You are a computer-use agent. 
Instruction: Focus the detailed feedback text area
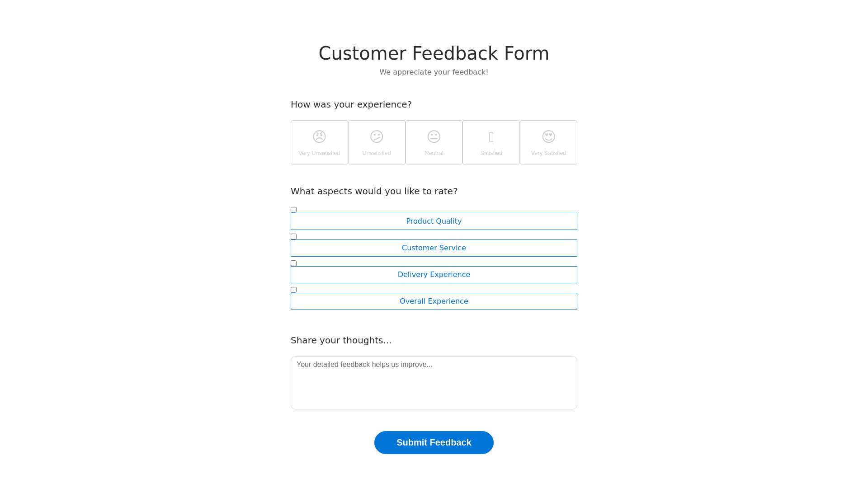click(434, 383)
